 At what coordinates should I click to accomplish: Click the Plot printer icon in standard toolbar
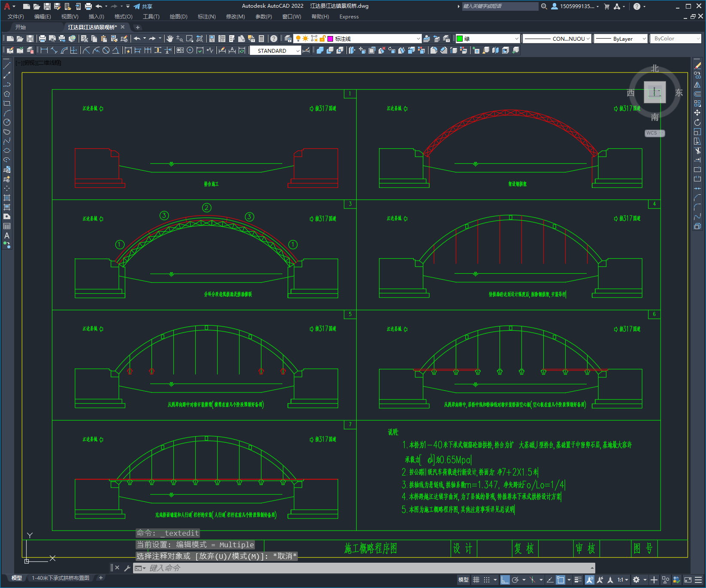[42, 39]
